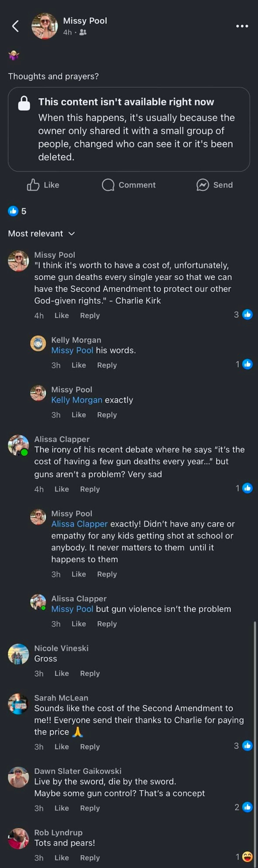Open the tagged Alissa Clapper mention link

click(79, 524)
